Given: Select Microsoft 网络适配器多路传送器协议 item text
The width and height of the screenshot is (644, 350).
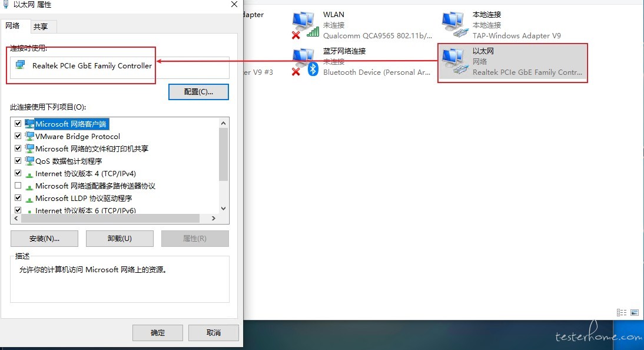Looking at the screenshot, I should [95, 186].
